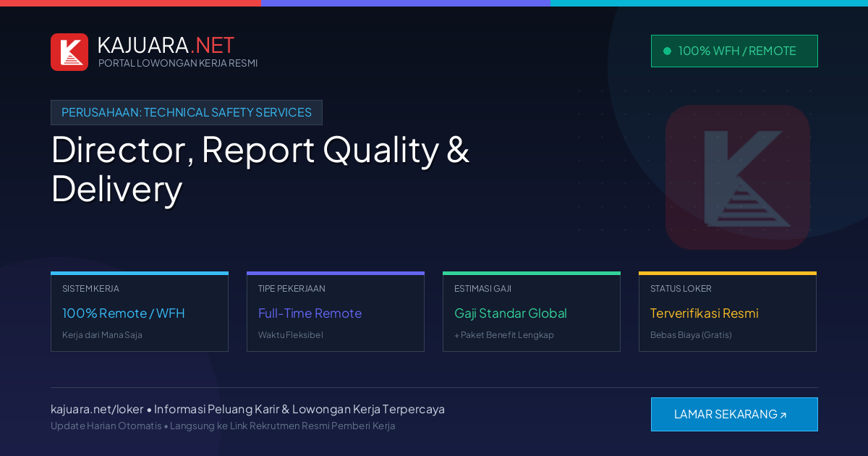Click the Portal Lowongan Kerja Resmi tagline

coord(178,63)
